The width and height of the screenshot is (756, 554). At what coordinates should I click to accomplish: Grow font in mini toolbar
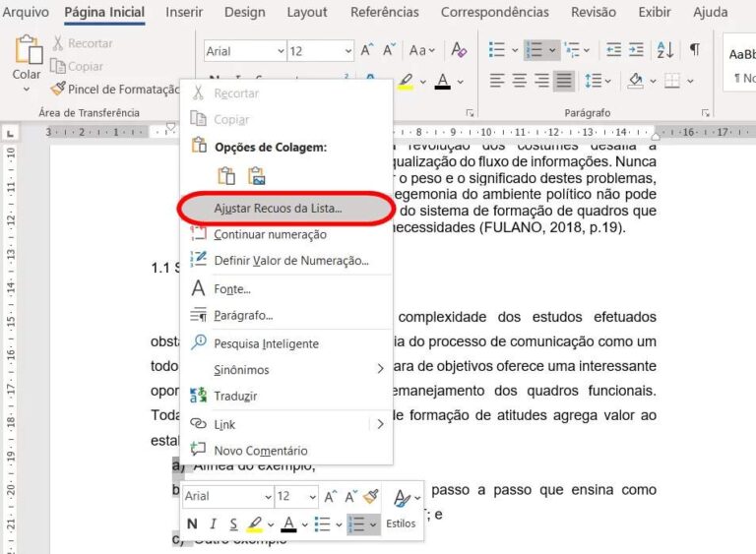tap(331, 497)
